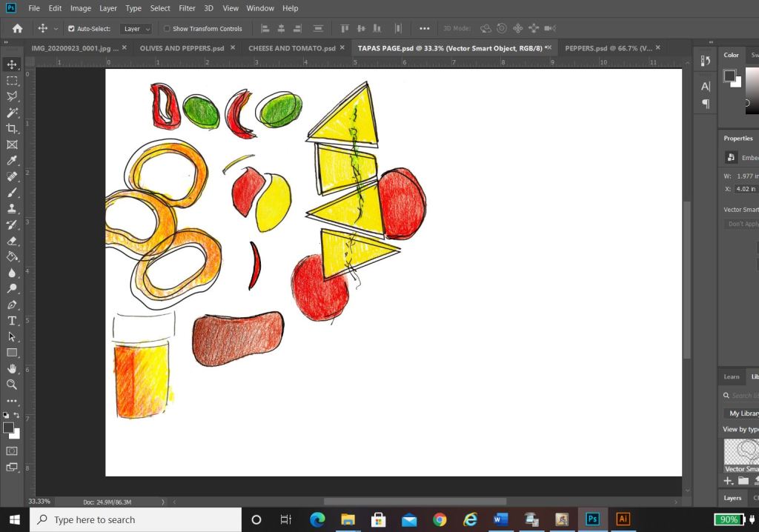759x532 pixels.
Task: Uncheck the Auto-Select checkbox
Action: click(x=71, y=29)
